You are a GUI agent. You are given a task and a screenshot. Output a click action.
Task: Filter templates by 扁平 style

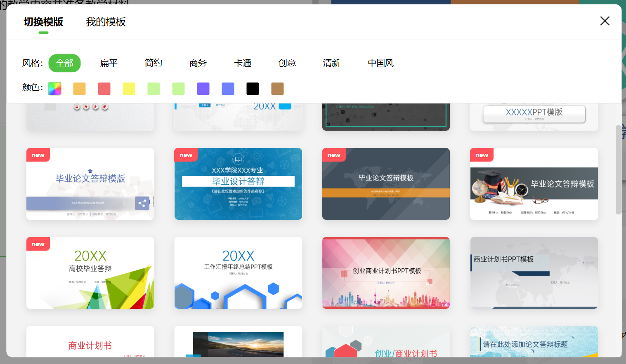pyautogui.click(x=109, y=63)
